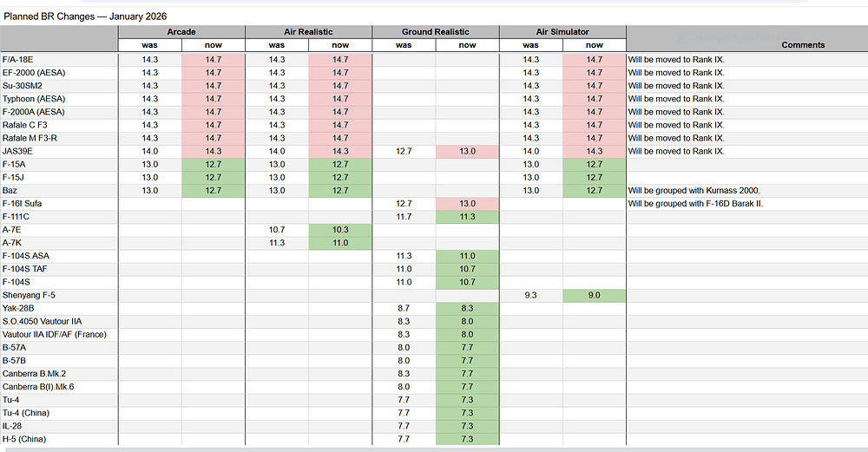The height and width of the screenshot is (452, 868).
Task: Click the F-111C 11.7 was value
Action: pos(404,216)
